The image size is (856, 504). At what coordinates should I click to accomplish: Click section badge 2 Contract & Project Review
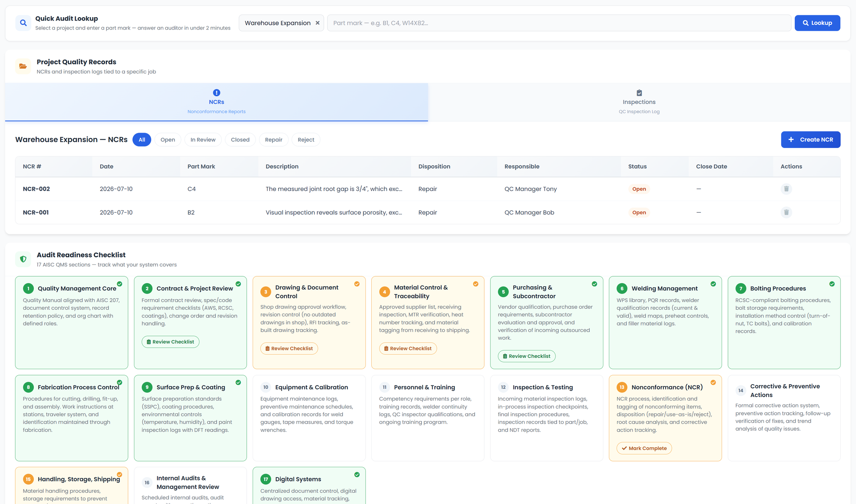click(147, 288)
